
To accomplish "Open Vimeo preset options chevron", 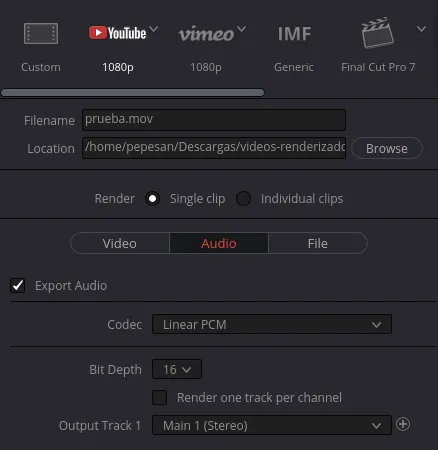I will pyautogui.click(x=242, y=29).
